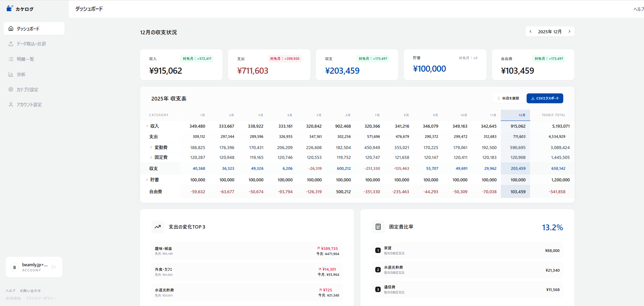Click the カケログ logo icon
The image size is (644, 306).
[10, 8]
